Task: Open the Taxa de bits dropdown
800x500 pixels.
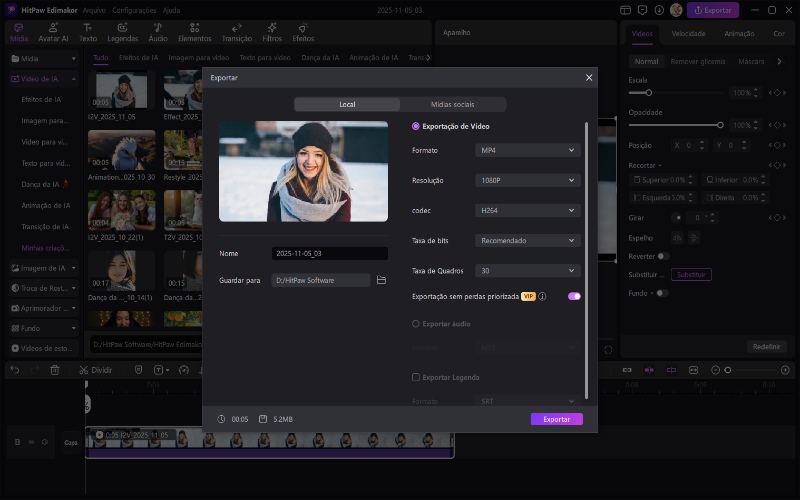Action: [527, 241]
